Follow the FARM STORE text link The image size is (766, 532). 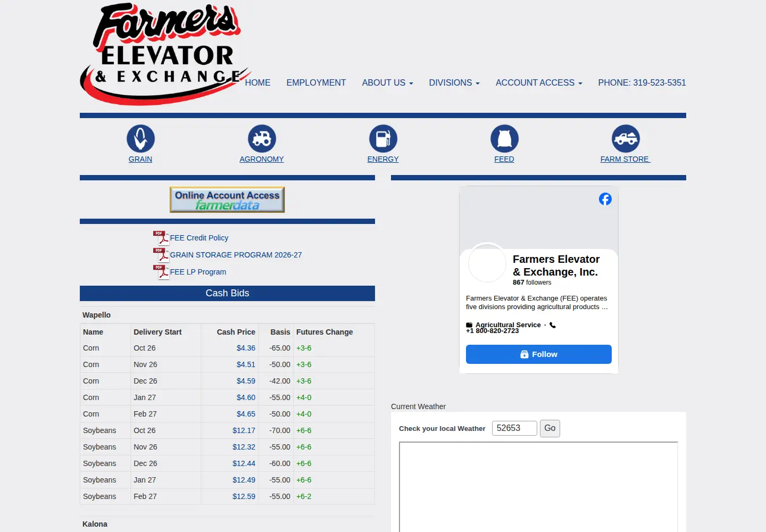626,159
